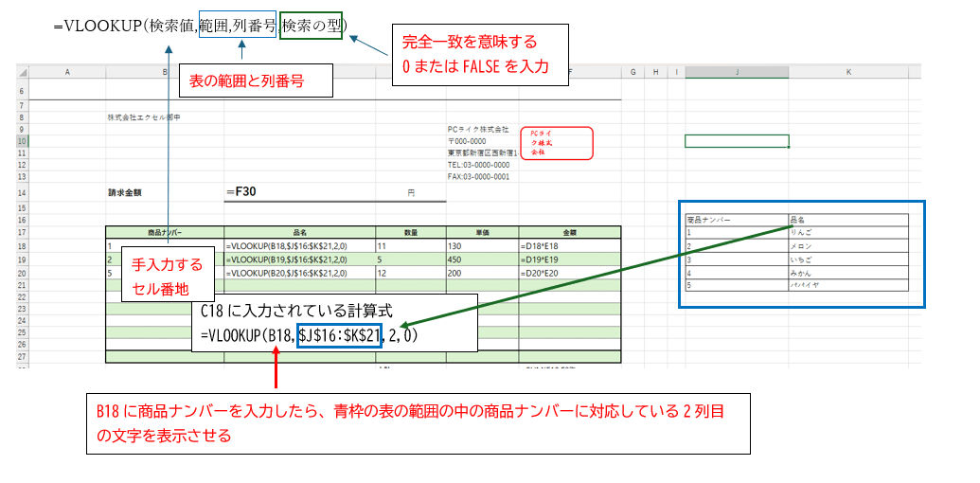Select row 17 header
Viewport: 980px width, 483px height.
[23, 232]
